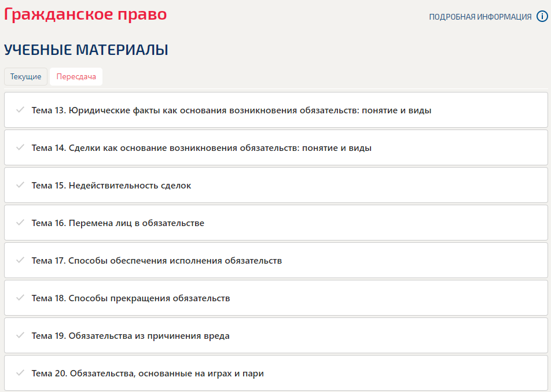Click checkmark icon beside Тема 16
This screenshot has width=551, height=392.
(20, 223)
